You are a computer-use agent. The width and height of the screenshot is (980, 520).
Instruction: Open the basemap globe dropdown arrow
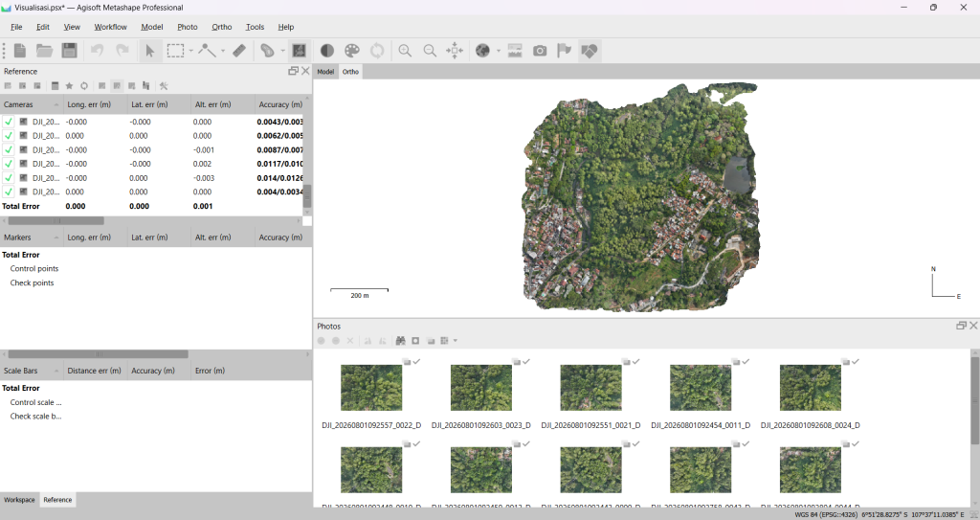click(498, 51)
